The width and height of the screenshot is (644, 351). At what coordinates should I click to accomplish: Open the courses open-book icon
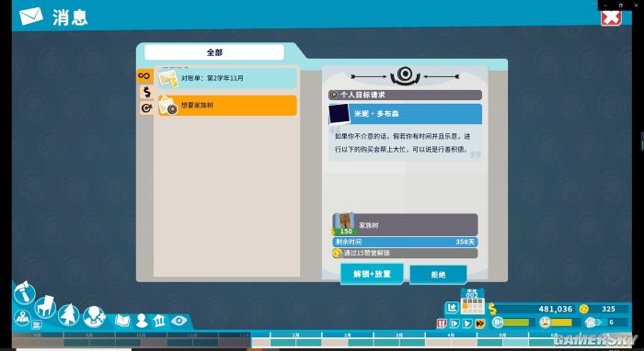pyautogui.click(x=122, y=321)
